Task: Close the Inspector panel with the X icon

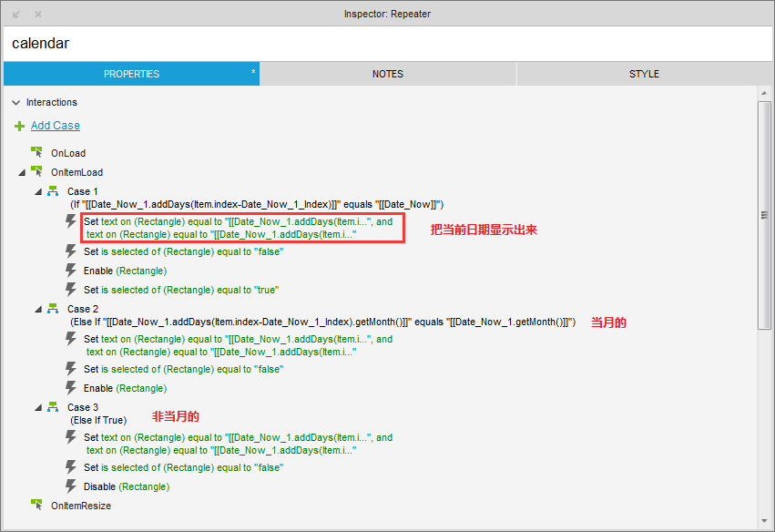Action: point(38,15)
